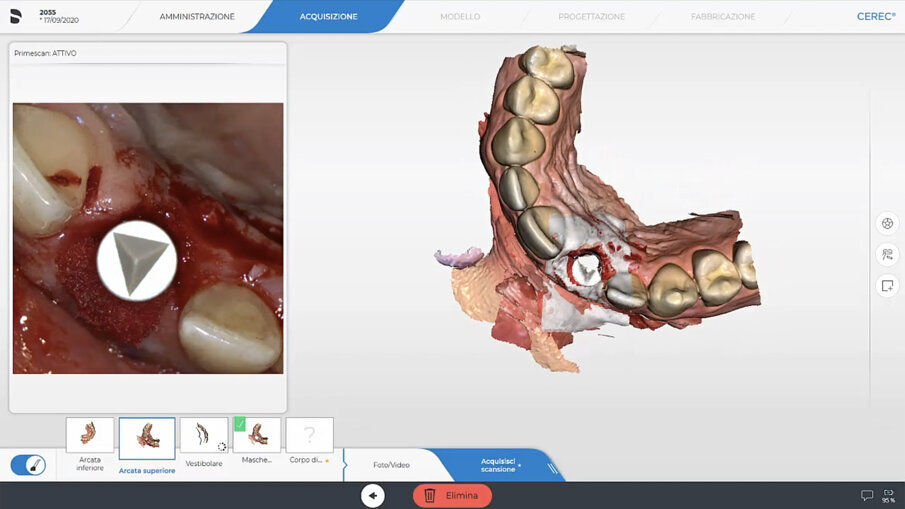This screenshot has width=905, height=509.
Task: Select the Arcata inferiore scan thumbnail
Action: point(90,436)
